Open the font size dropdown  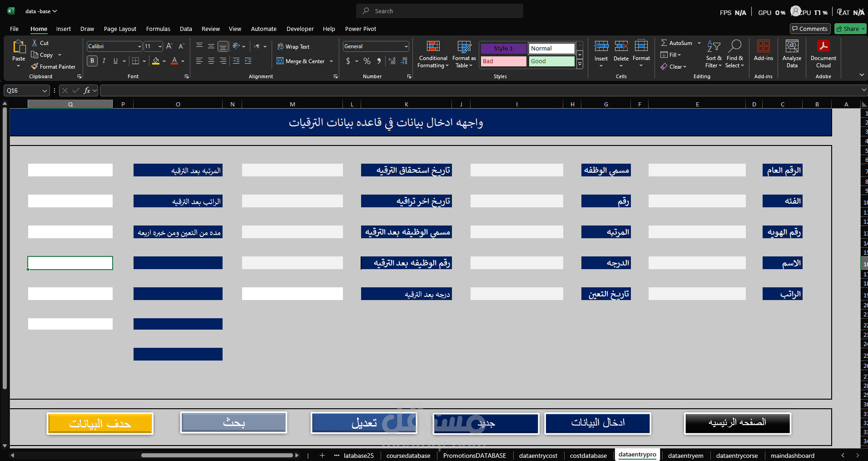[x=160, y=46]
